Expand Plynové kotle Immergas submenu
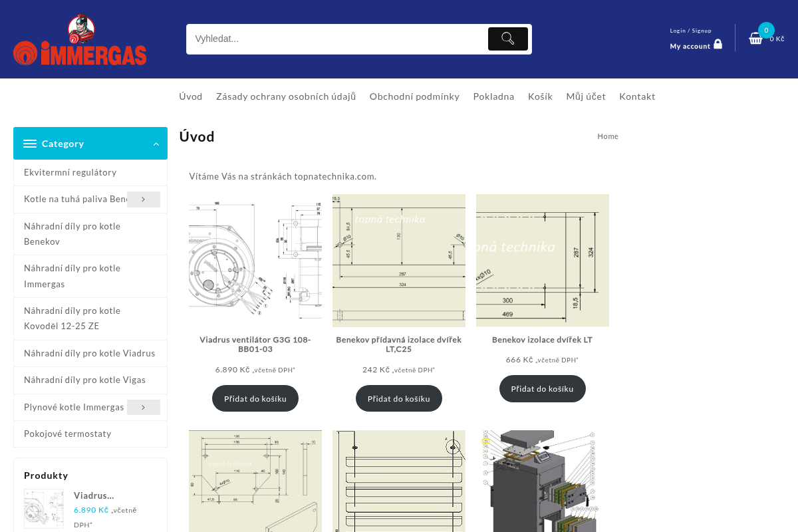This screenshot has height=532, width=798. tap(144, 407)
